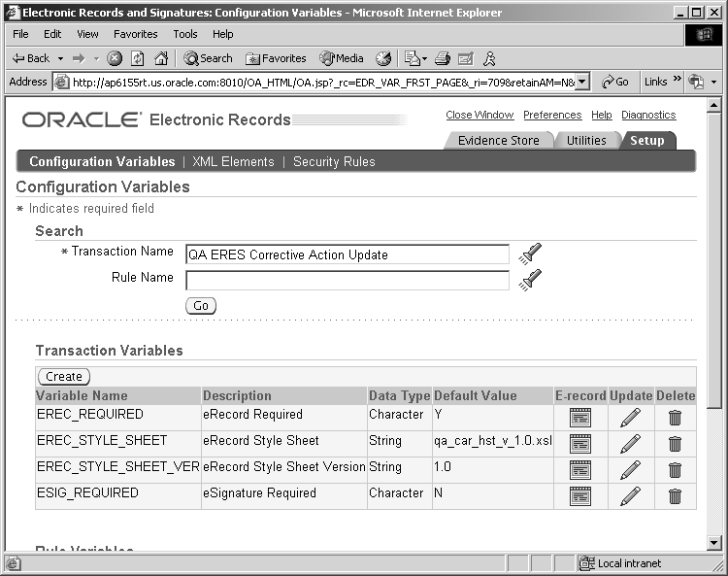
Task: Click the page scrollbar down arrow
Action: 714,542
